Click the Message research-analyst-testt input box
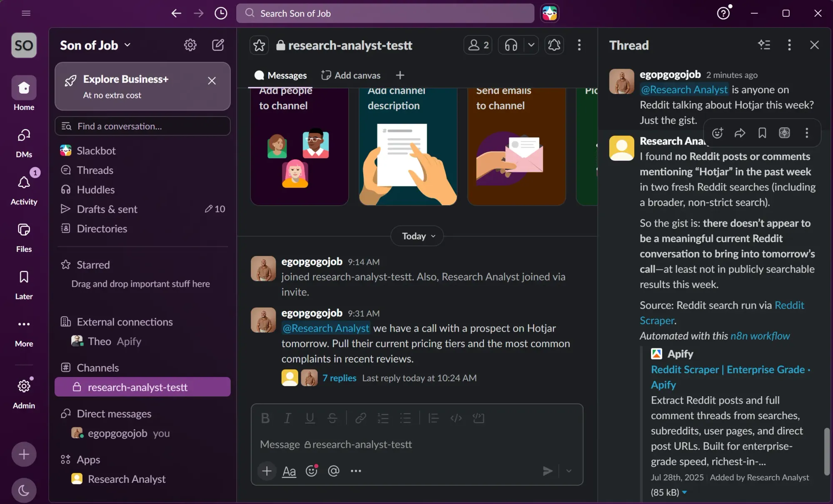The width and height of the screenshot is (833, 504). pyautogui.click(x=417, y=444)
